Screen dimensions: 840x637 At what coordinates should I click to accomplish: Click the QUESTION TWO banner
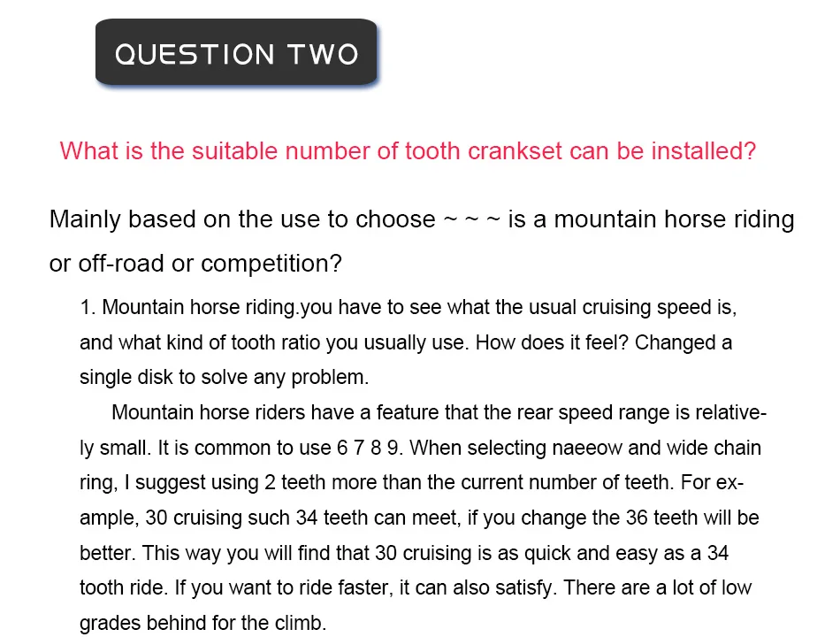coord(236,52)
